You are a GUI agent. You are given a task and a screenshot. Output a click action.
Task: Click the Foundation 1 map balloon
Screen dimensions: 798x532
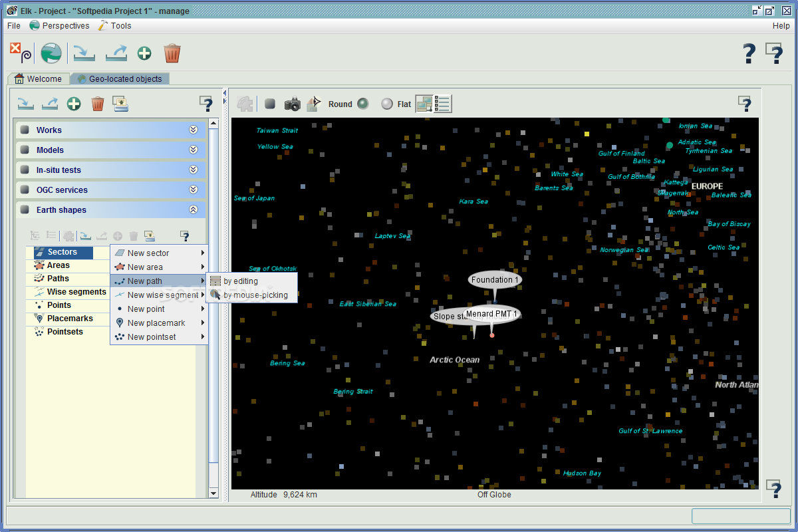[x=495, y=280]
